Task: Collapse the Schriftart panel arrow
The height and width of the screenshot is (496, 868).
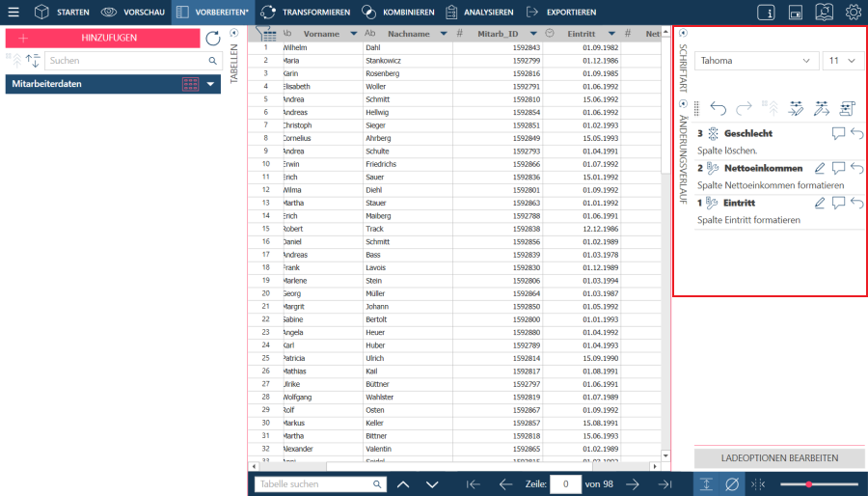Action: click(x=683, y=33)
